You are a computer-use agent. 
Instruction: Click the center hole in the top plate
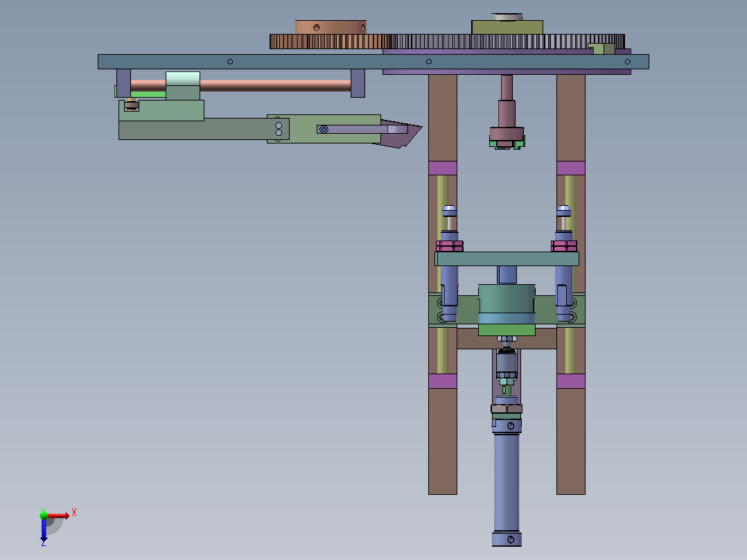(x=429, y=62)
